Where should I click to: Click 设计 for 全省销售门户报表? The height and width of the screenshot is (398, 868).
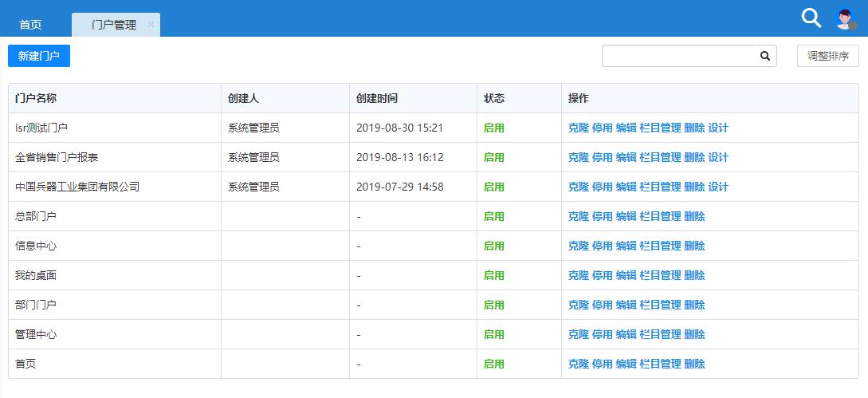(718, 157)
